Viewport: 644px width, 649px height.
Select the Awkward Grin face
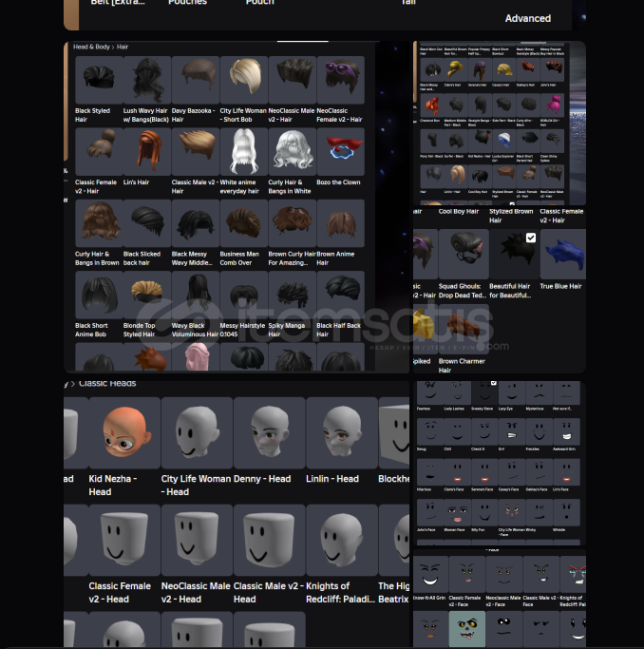(567, 431)
